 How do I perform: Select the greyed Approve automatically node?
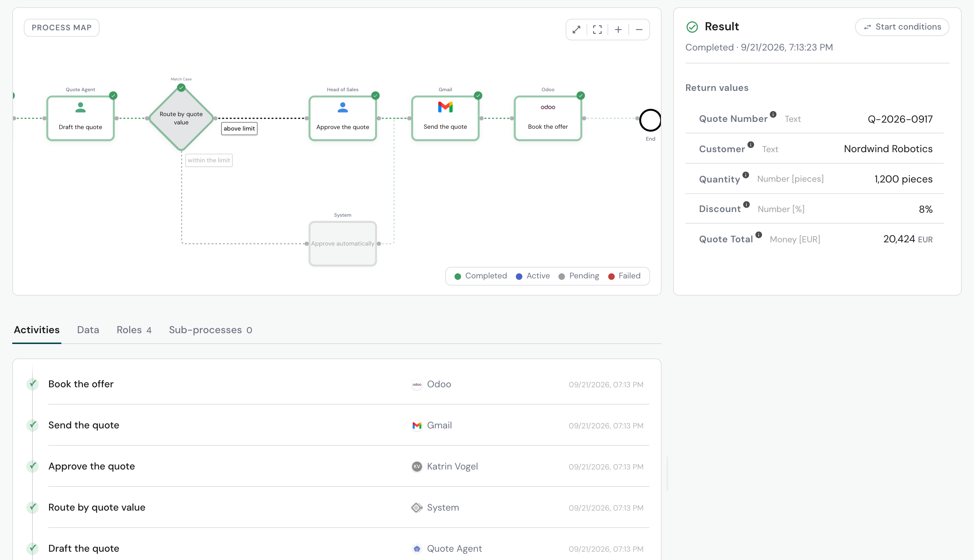342,243
